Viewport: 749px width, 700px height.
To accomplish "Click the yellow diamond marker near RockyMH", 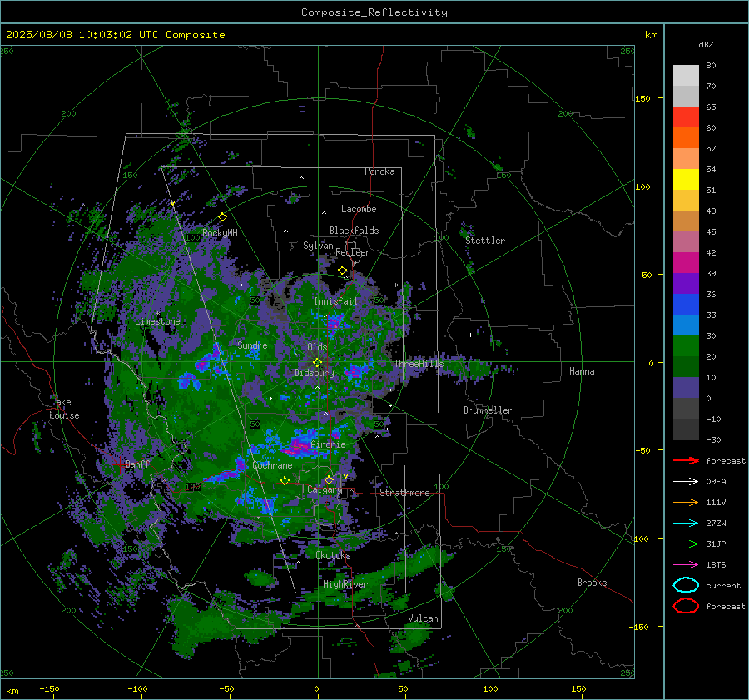I will pos(222,217).
